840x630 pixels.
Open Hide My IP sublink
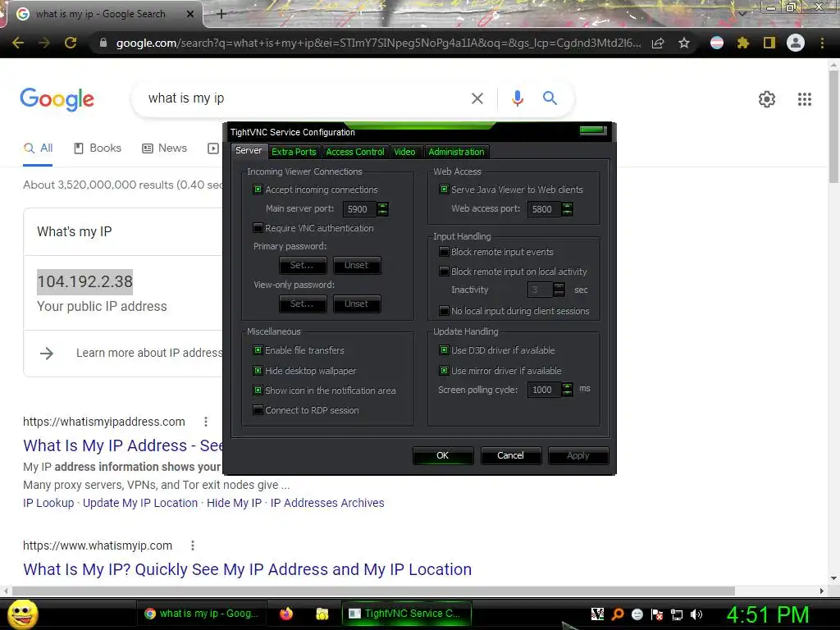234,503
